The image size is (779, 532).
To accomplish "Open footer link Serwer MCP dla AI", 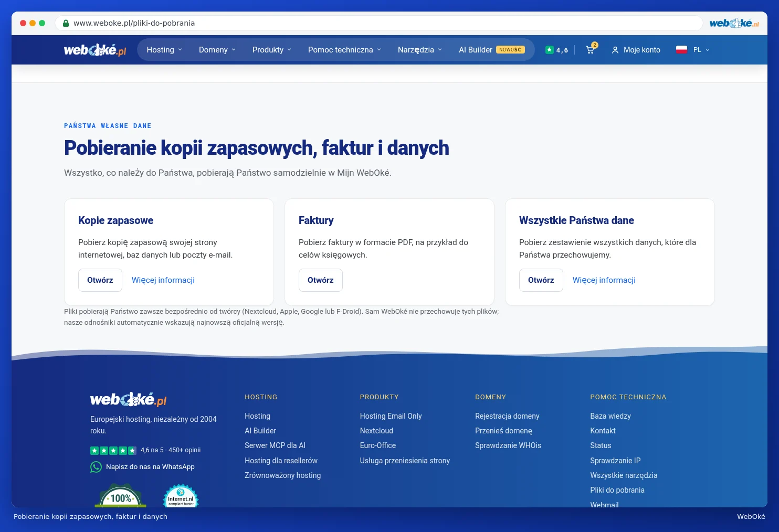I will point(275,445).
